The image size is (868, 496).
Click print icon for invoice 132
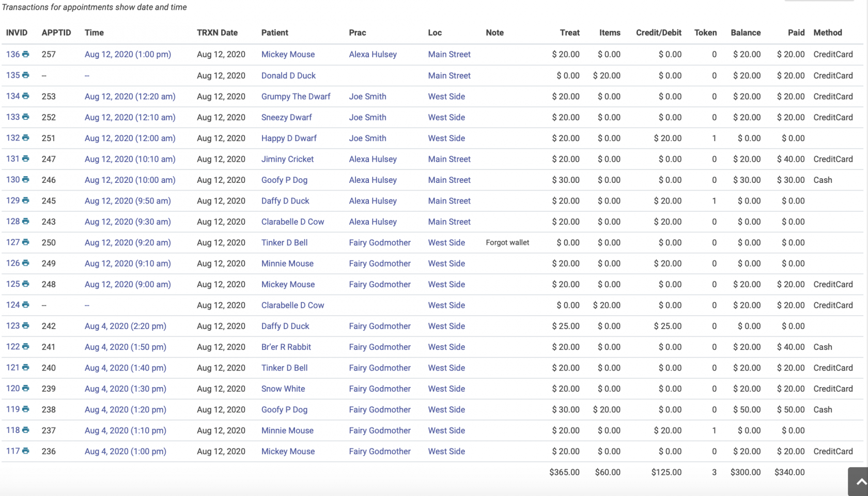[26, 138]
